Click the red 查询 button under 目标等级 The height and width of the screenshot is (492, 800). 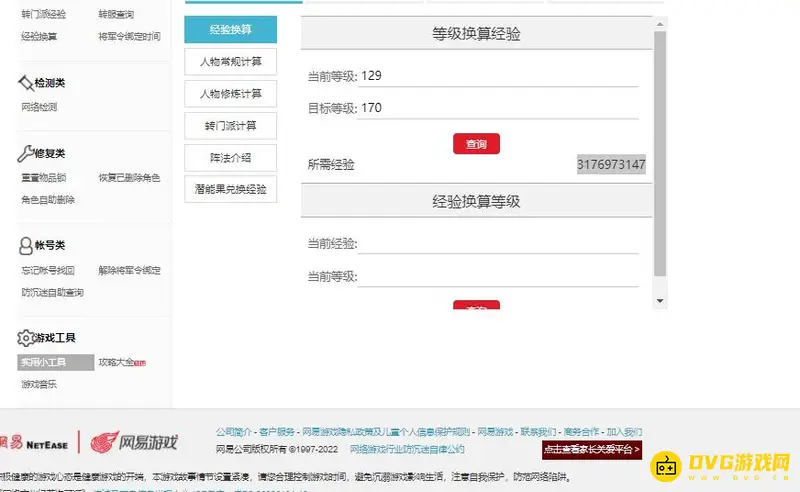point(476,144)
